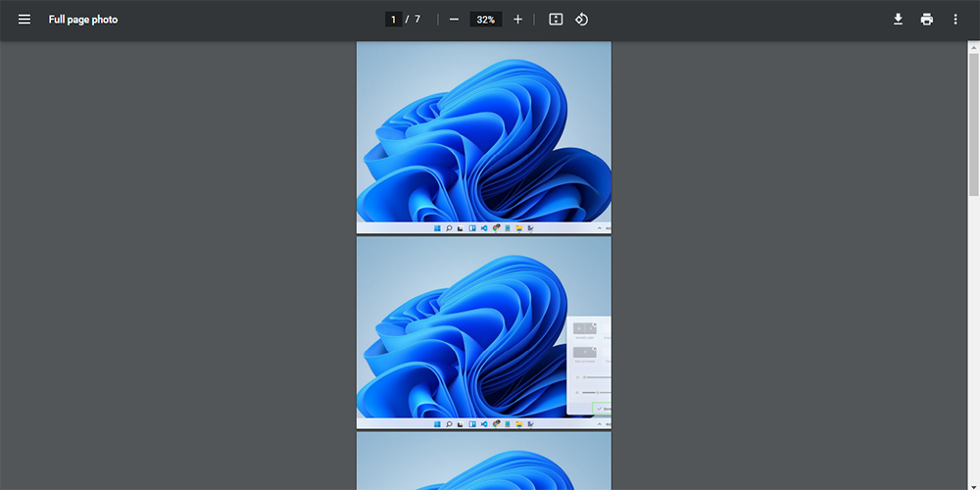Click the page number input field
The image size is (980, 490).
click(393, 20)
